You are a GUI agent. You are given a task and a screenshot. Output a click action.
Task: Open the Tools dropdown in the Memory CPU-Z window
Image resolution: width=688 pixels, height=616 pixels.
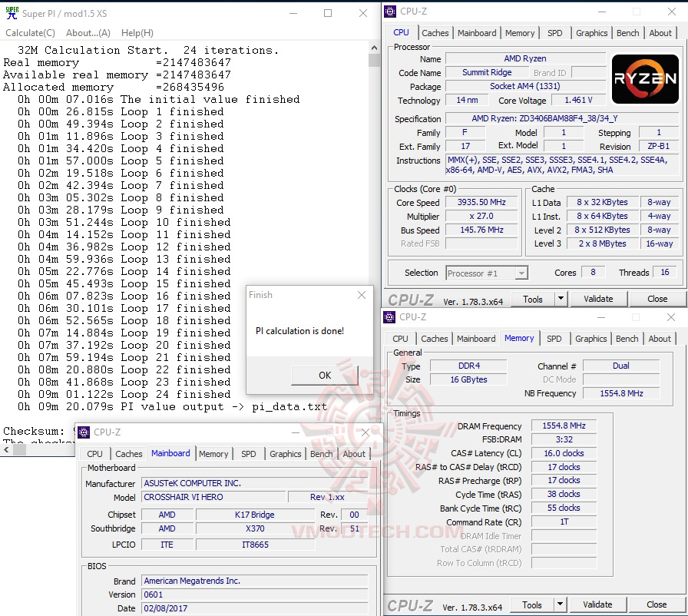coord(558,604)
